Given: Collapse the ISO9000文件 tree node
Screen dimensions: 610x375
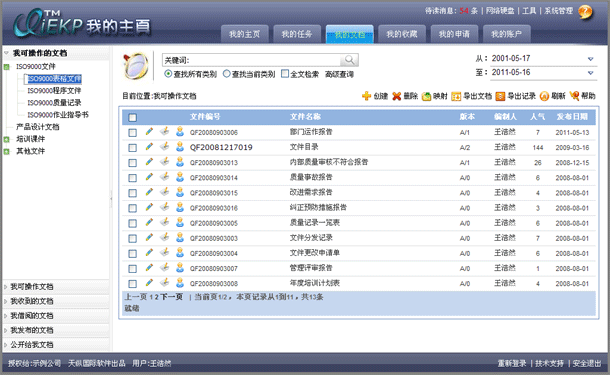Looking at the screenshot, I should click(x=7, y=67).
